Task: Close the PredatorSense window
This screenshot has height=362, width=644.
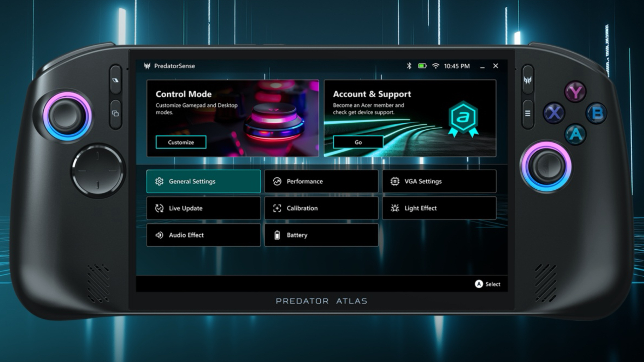Action: pos(495,66)
